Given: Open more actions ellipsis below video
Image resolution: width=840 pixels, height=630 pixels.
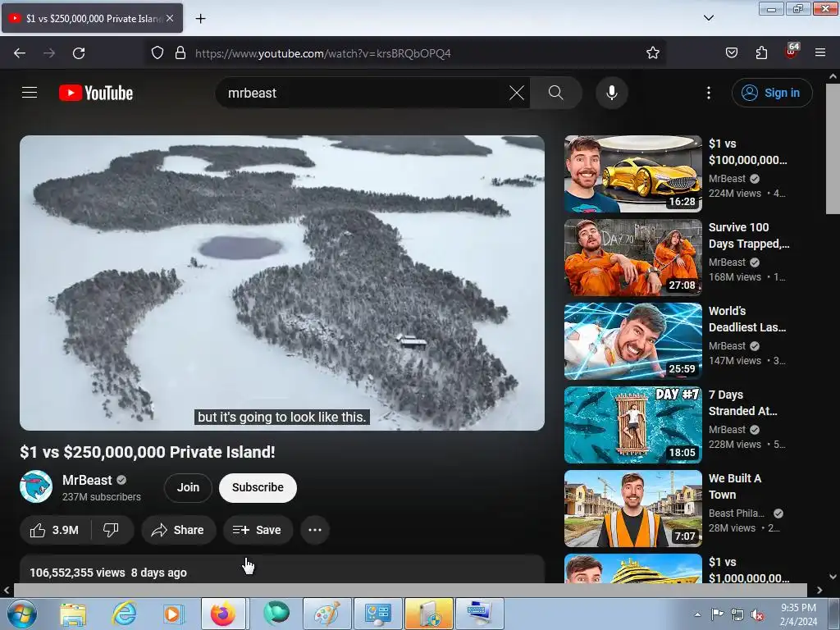Looking at the screenshot, I should (x=315, y=530).
